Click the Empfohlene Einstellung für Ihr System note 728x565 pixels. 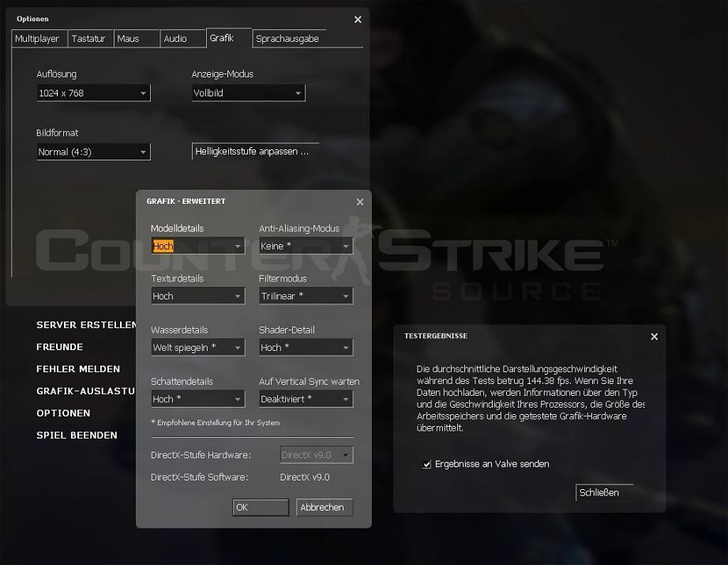point(216,423)
